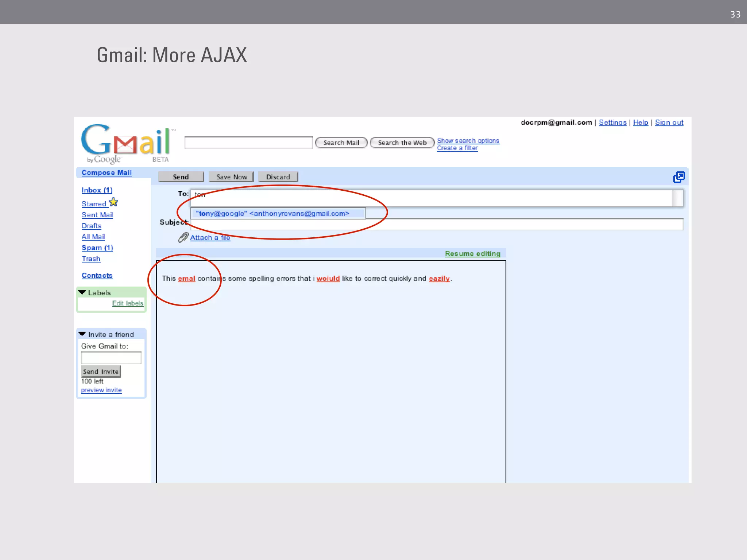Open Compose Mail
Viewport: 747px width, 560px height.
pos(107,173)
